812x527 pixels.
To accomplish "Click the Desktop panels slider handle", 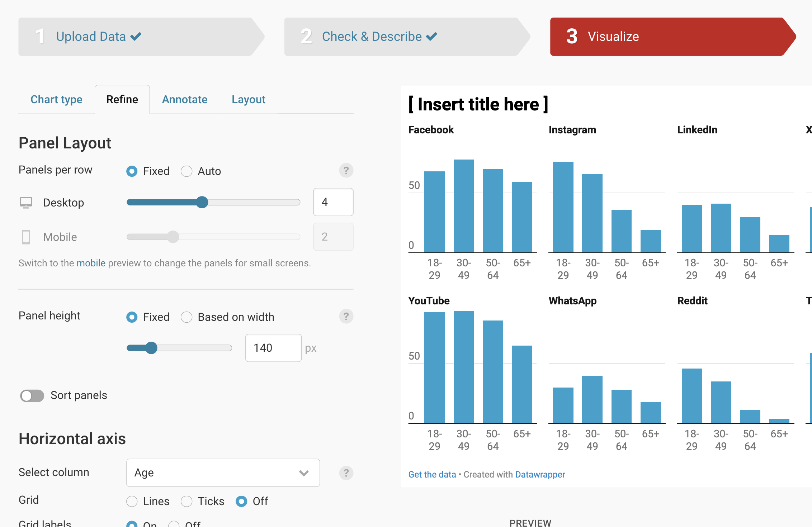I will point(202,202).
